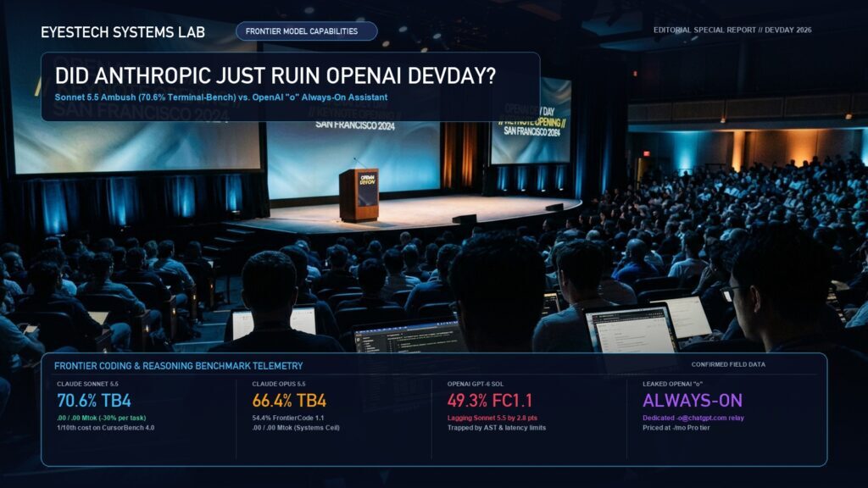Click the '70.6% TB4' value
This screenshot has height=488, width=868.
[x=94, y=400]
